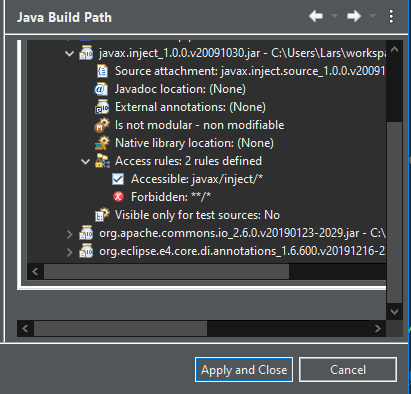Select External annotations: (None)
Screen dimensions: 411x394
190,107
